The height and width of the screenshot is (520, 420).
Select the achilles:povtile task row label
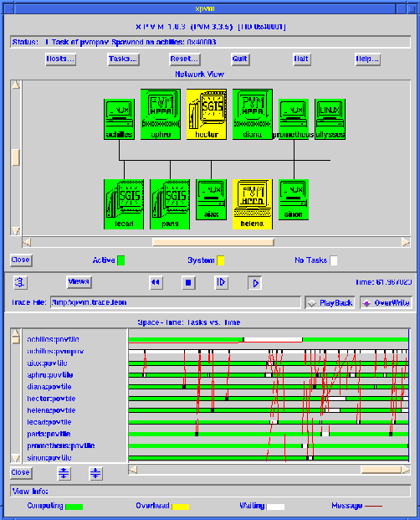[x=53, y=339]
